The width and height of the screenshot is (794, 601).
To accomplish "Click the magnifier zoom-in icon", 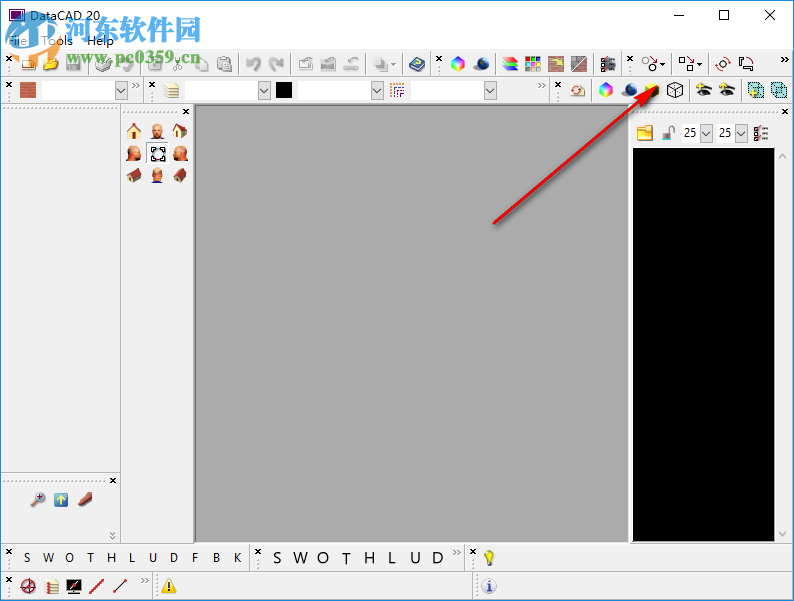I will (x=37, y=500).
